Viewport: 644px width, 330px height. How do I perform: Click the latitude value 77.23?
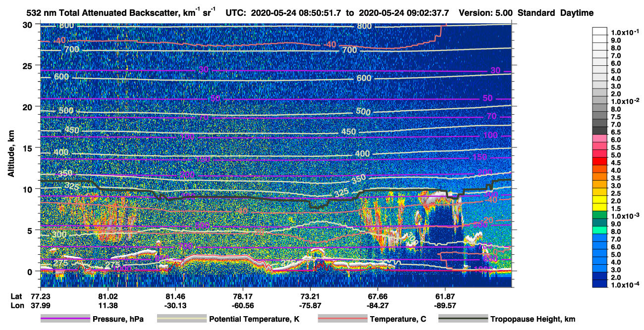click(40, 295)
